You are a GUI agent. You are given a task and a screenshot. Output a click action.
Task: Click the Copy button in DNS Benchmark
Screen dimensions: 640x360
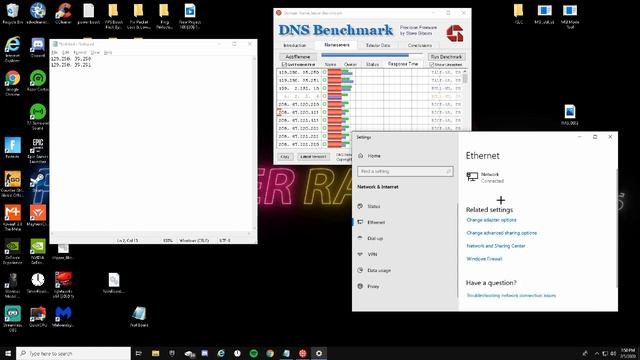pyautogui.click(x=285, y=157)
